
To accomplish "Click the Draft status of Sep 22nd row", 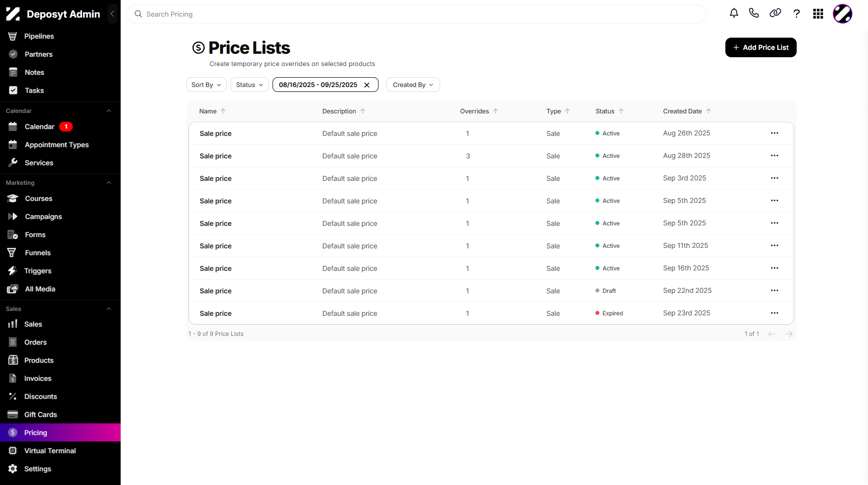I will click(x=606, y=291).
